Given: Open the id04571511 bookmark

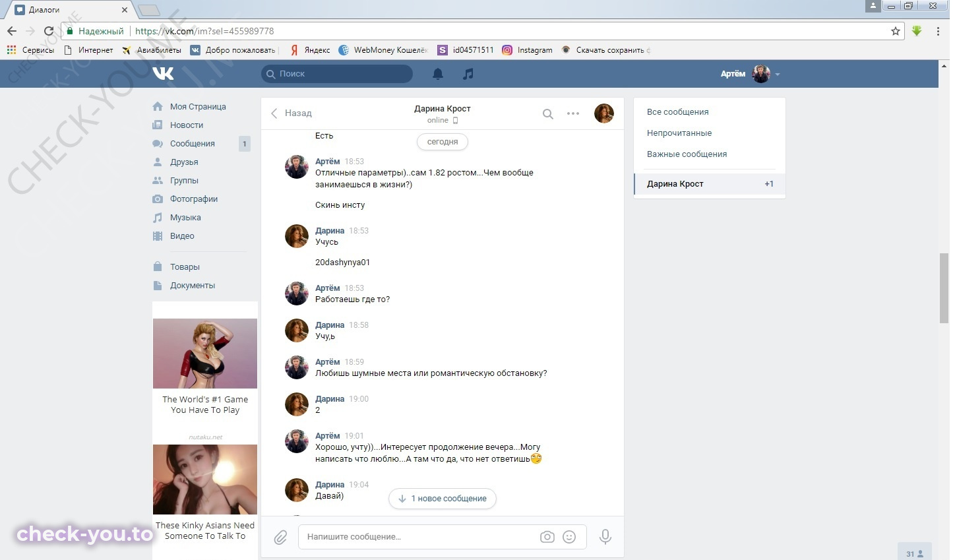Looking at the screenshot, I should point(466,50).
